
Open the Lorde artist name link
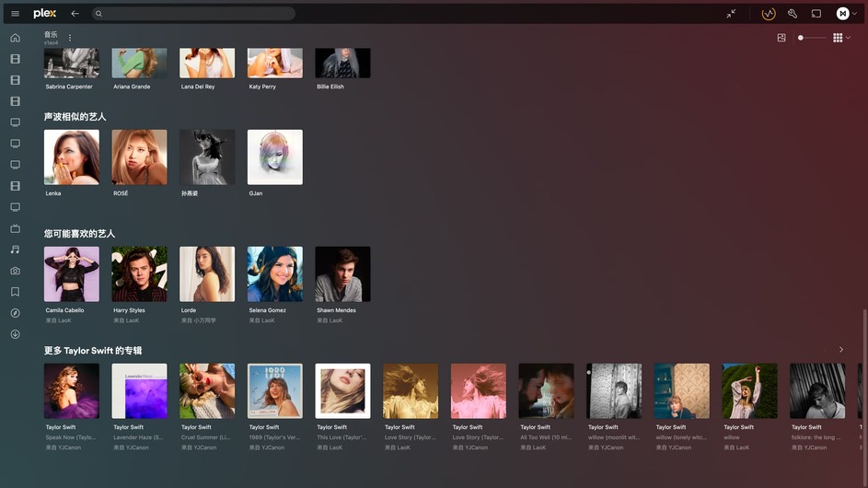189,310
